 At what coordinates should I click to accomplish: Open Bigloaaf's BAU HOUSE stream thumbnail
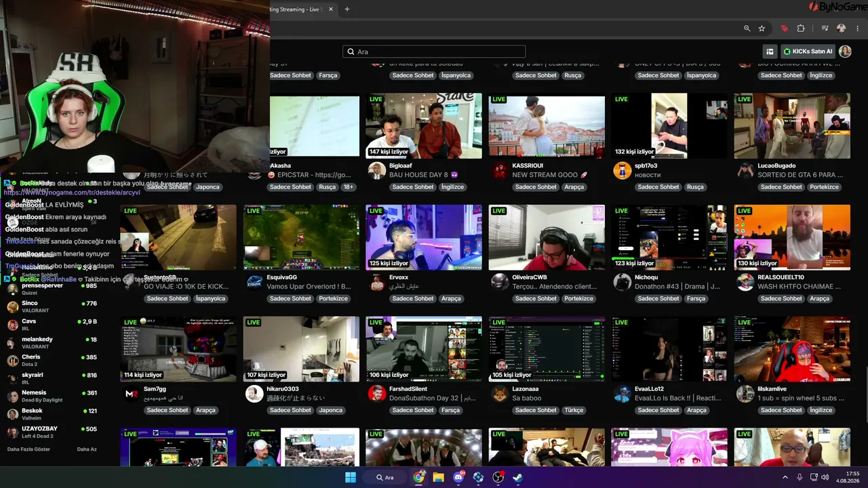tap(424, 125)
